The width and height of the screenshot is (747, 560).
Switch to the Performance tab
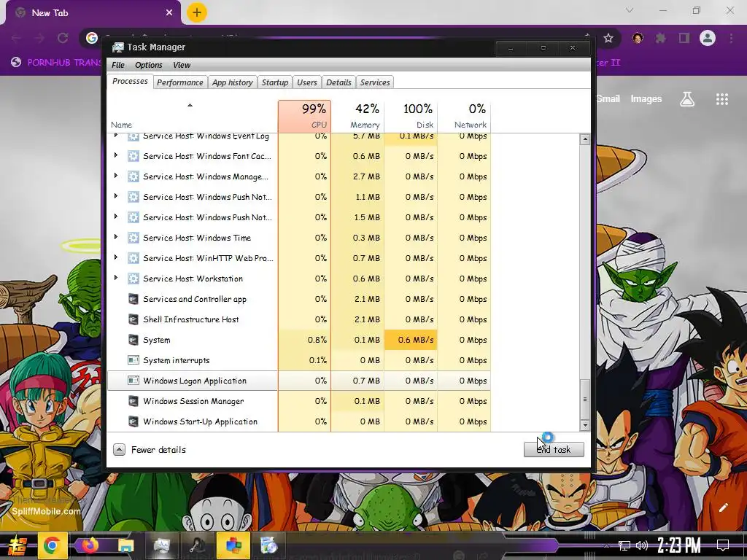[180, 82]
